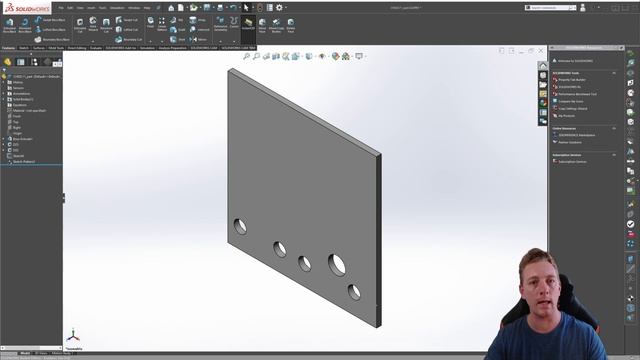Collapse the SOLIDWORKS Tools section
The height and width of the screenshot is (360, 640).
[x=614, y=73]
